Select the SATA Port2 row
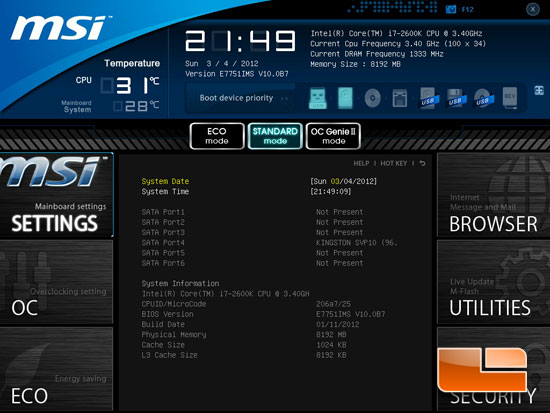The width and height of the screenshot is (550, 413). point(253,222)
